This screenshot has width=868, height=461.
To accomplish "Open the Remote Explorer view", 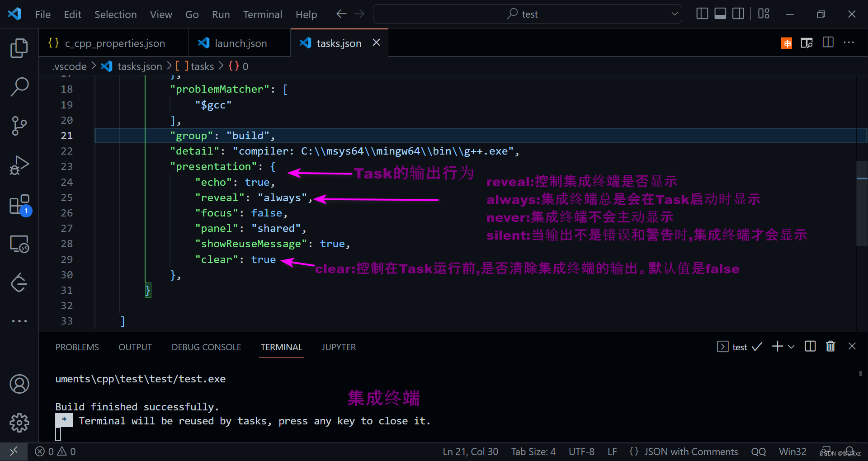I will coord(19,244).
